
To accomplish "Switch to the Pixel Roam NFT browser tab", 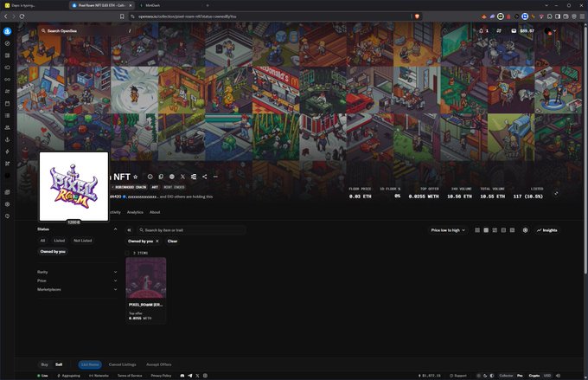I will [x=102, y=5].
